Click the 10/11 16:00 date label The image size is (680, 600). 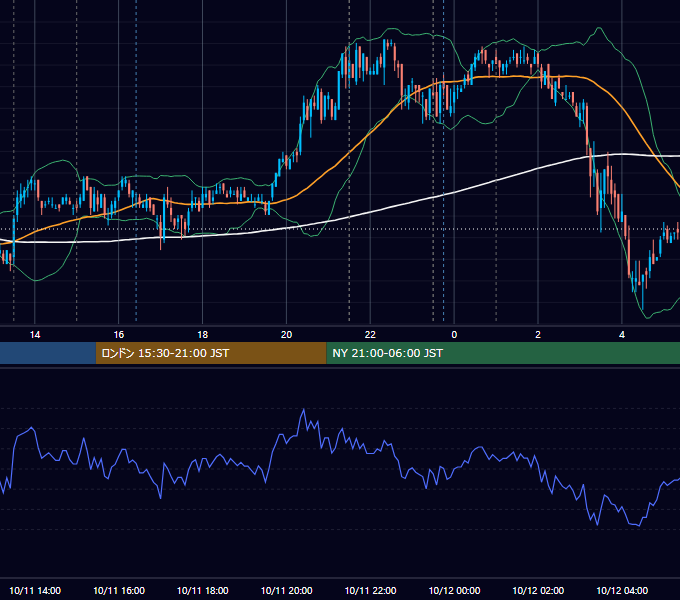119,590
